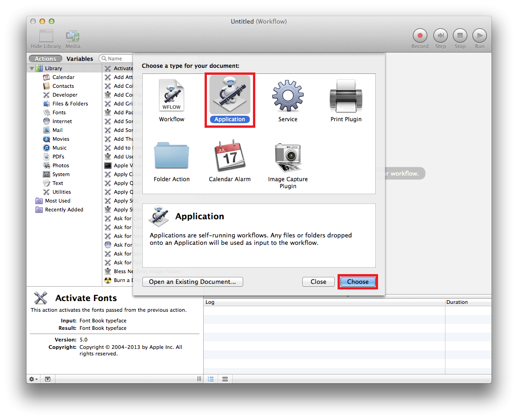Toggle the description panel visibility button
Screen dimensions: 518x420
tap(47, 379)
